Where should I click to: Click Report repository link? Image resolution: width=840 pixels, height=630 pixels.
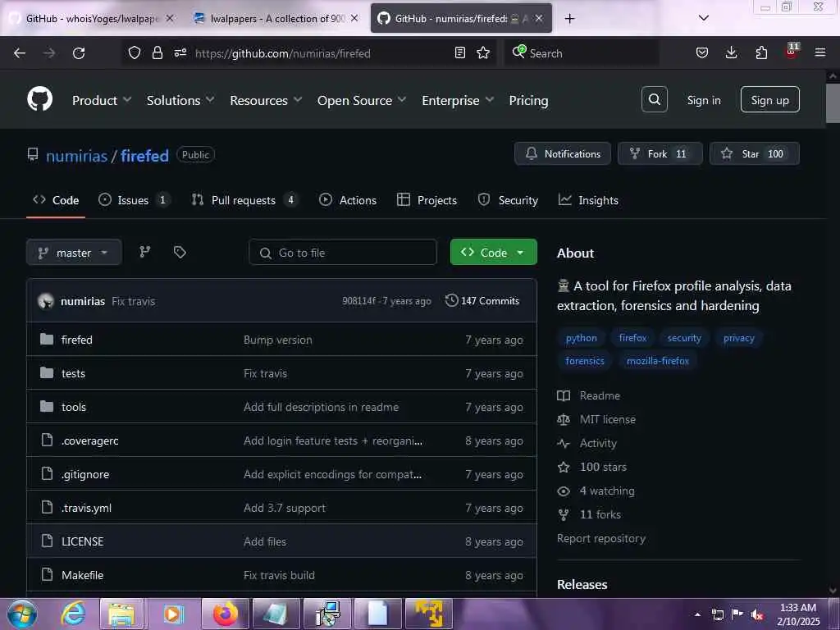601,538
